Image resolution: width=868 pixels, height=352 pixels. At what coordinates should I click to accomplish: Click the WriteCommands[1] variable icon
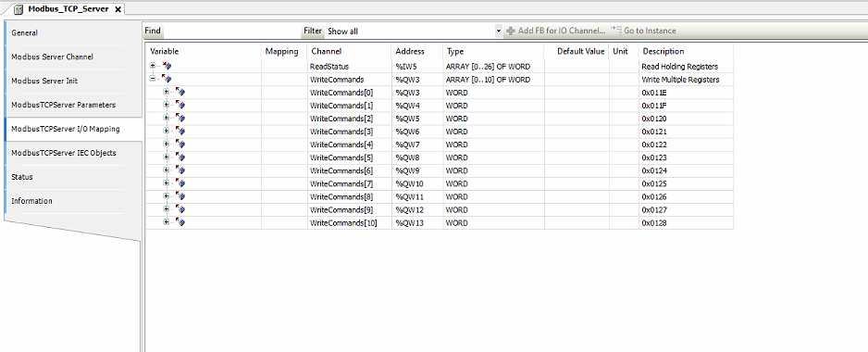tap(180, 106)
